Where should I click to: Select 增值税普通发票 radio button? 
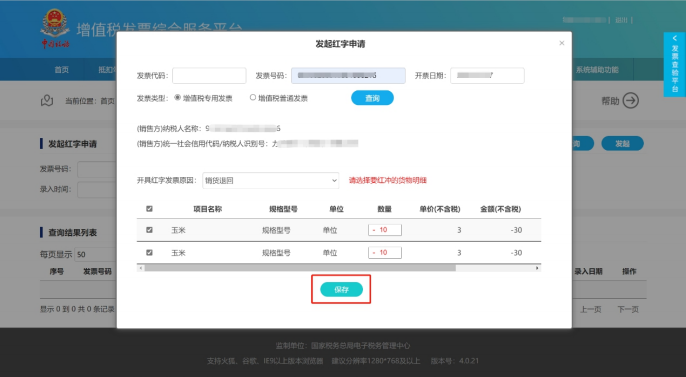coord(252,98)
